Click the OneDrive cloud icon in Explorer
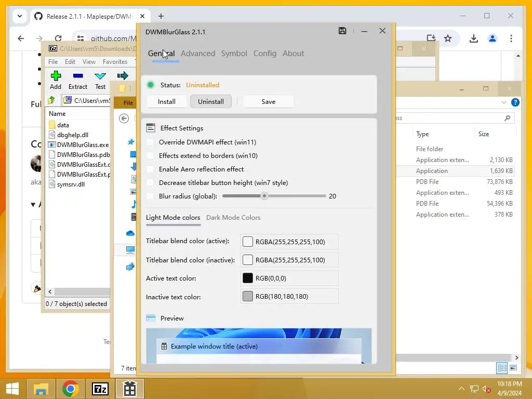Screen dimensions: 532x399 130,233
